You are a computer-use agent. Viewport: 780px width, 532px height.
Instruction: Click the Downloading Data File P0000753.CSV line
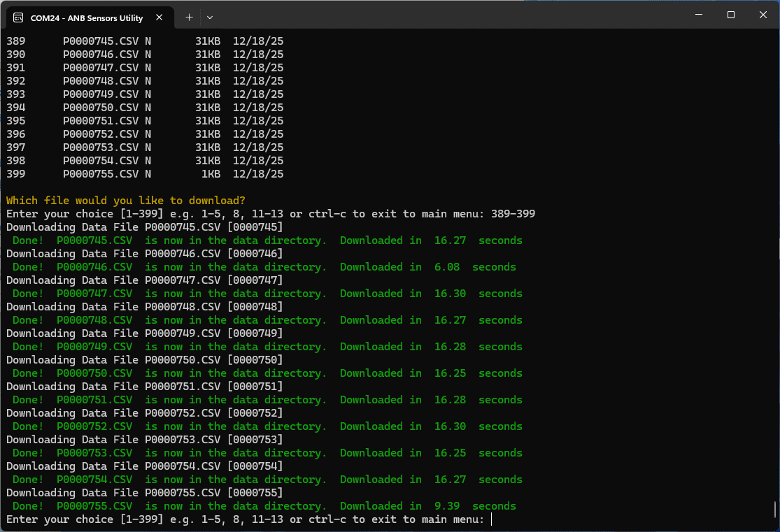(x=141, y=439)
